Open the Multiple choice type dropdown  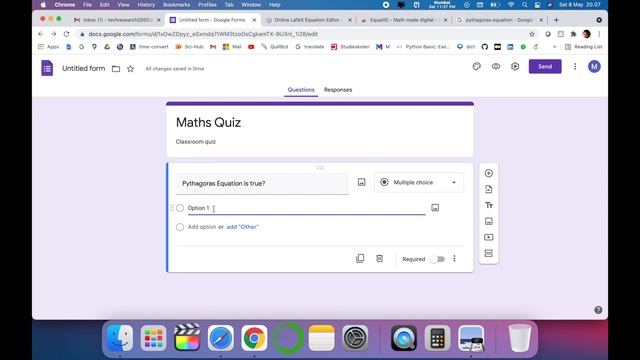click(x=419, y=182)
